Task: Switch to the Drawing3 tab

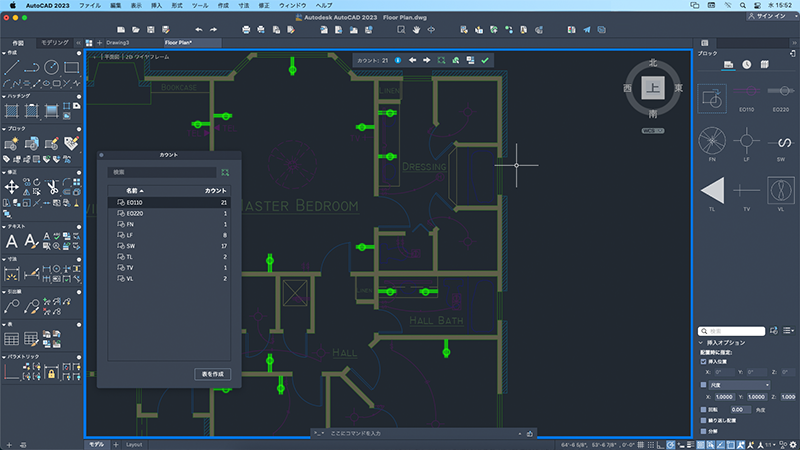Action: [x=117, y=43]
